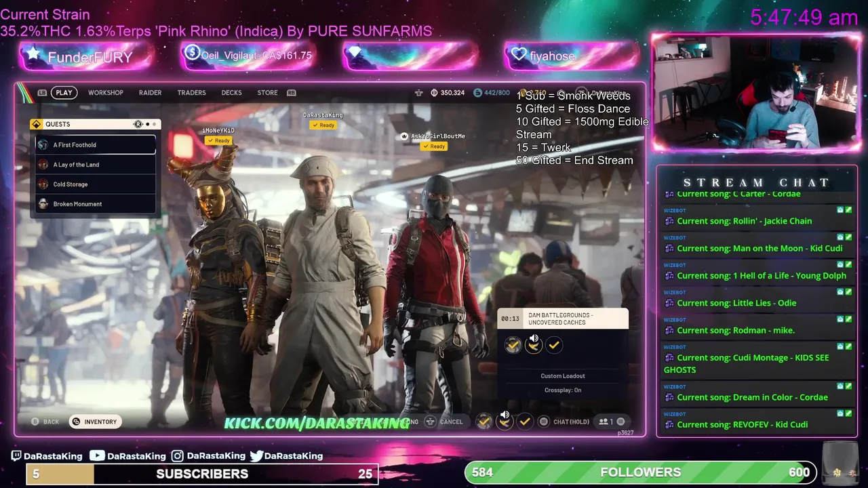
Task: Click the Instagram logo beside DaRastaKing
Action: [x=178, y=456]
